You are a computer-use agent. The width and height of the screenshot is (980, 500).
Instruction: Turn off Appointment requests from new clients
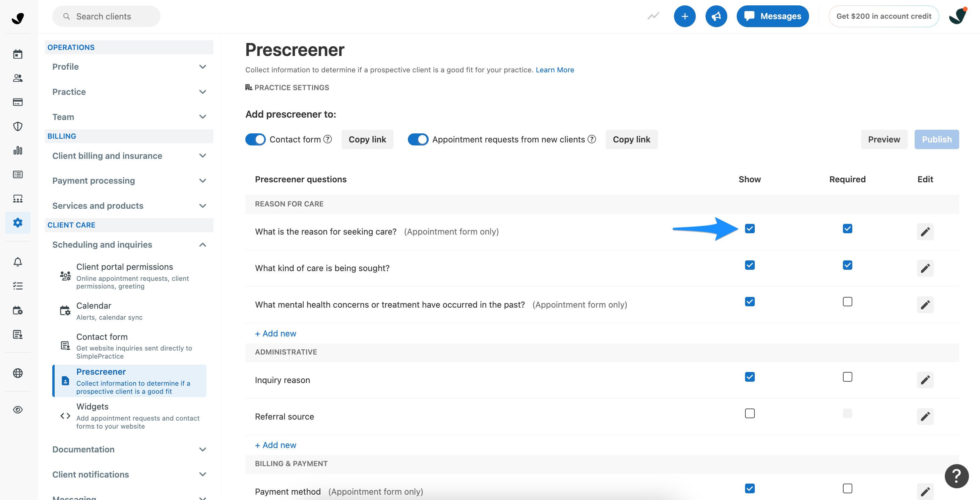(418, 139)
